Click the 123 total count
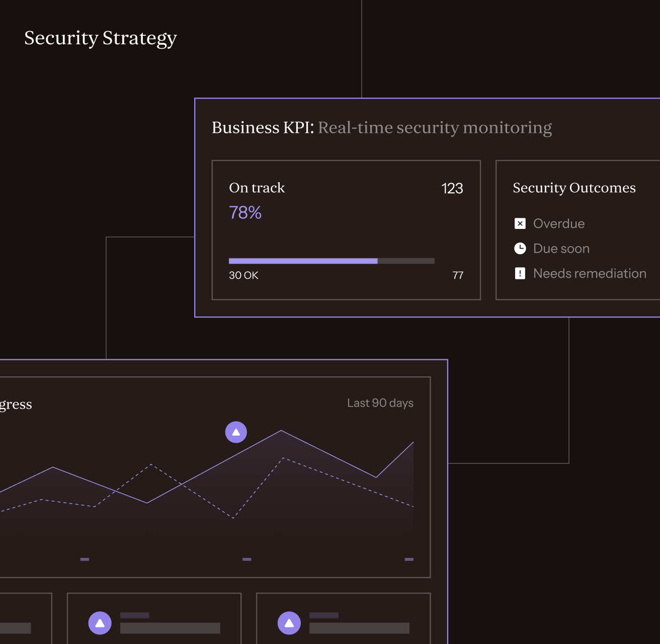This screenshot has height=644, width=660. (x=452, y=188)
